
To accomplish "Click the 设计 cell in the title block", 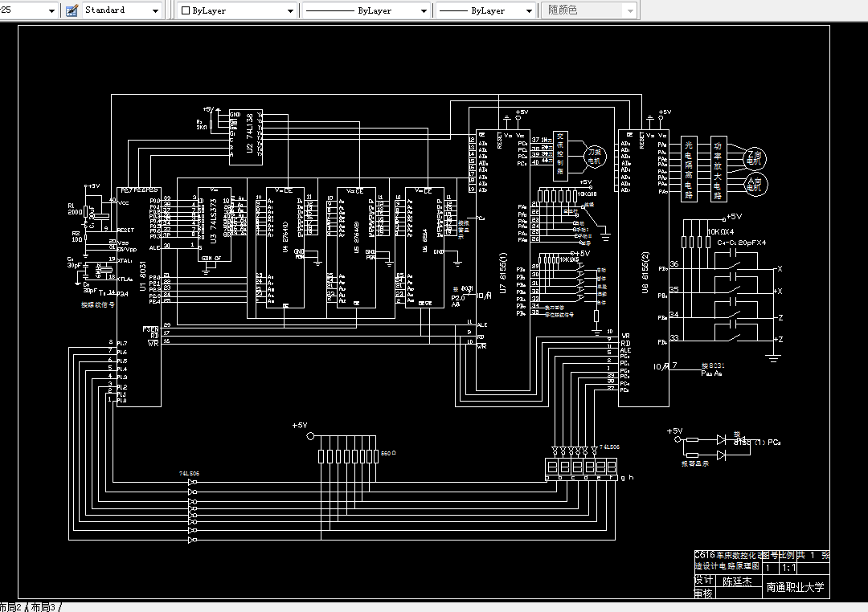I will (x=704, y=580).
